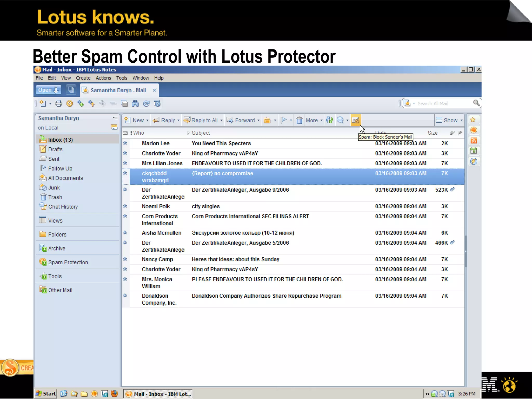Click the copy documents toolbar icon

pos(124,103)
